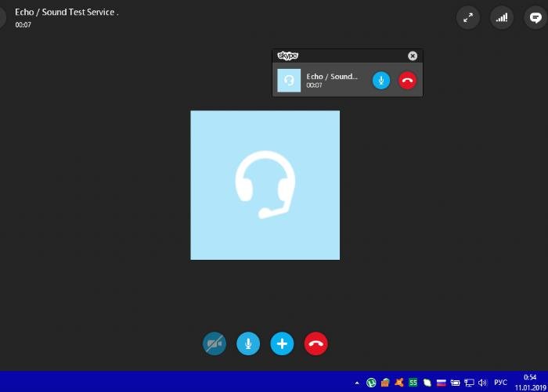Turn on the video camera
The height and width of the screenshot is (392, 548).
[x=215, y=343]
